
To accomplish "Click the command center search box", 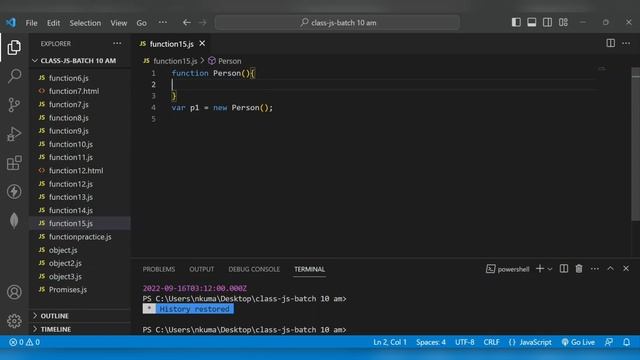I will [x=337, y=22].
